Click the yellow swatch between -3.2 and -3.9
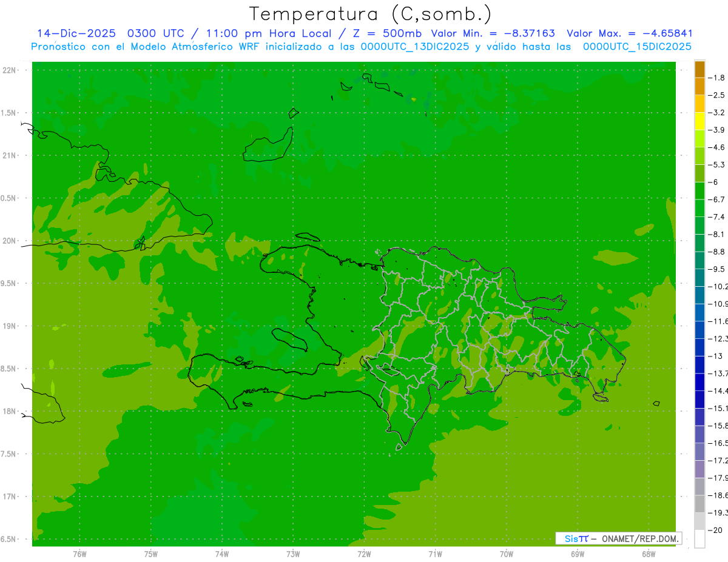 click(x=699, y=121)
